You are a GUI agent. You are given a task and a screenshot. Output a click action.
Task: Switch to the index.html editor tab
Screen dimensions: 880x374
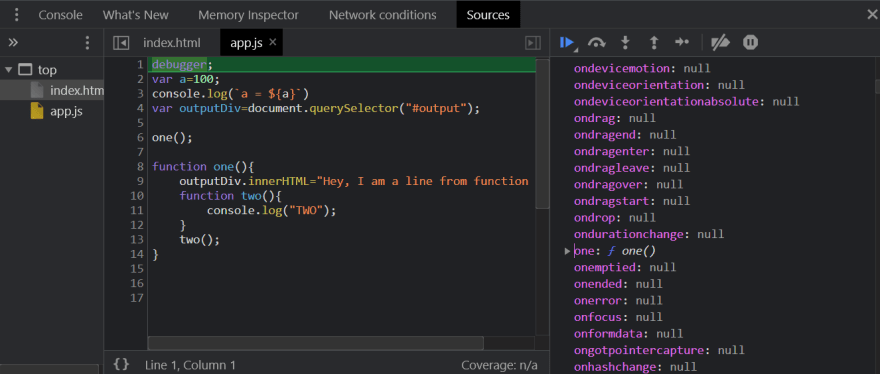tap(172, 43)
